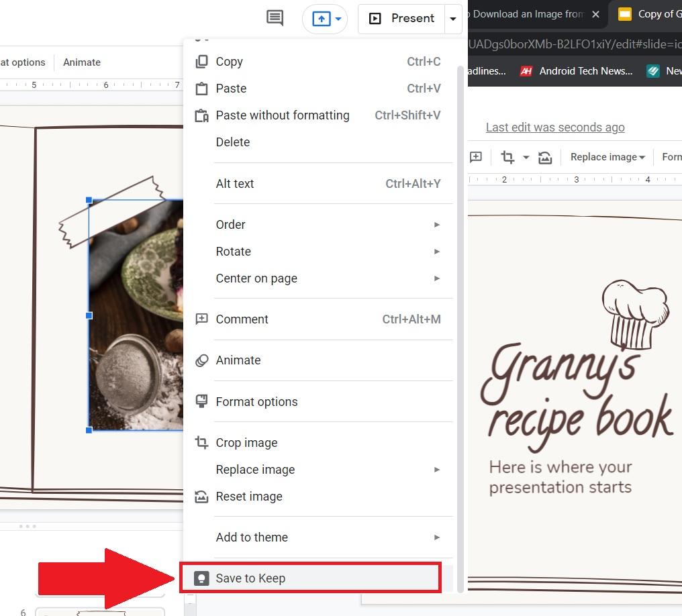Click the Animate toolbar button
The width and height of the screenshot is (682, 616).
pyautogui.click(x=82, y=62)
